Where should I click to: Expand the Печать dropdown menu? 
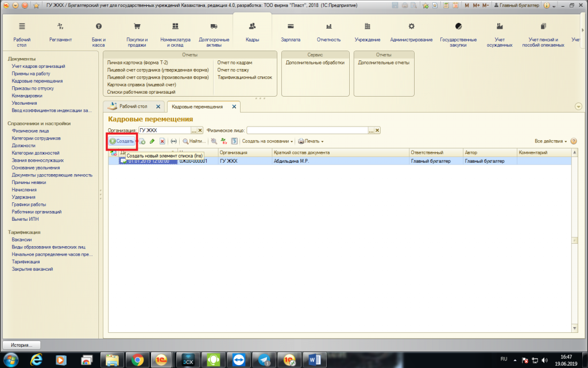tap(311, 141)
